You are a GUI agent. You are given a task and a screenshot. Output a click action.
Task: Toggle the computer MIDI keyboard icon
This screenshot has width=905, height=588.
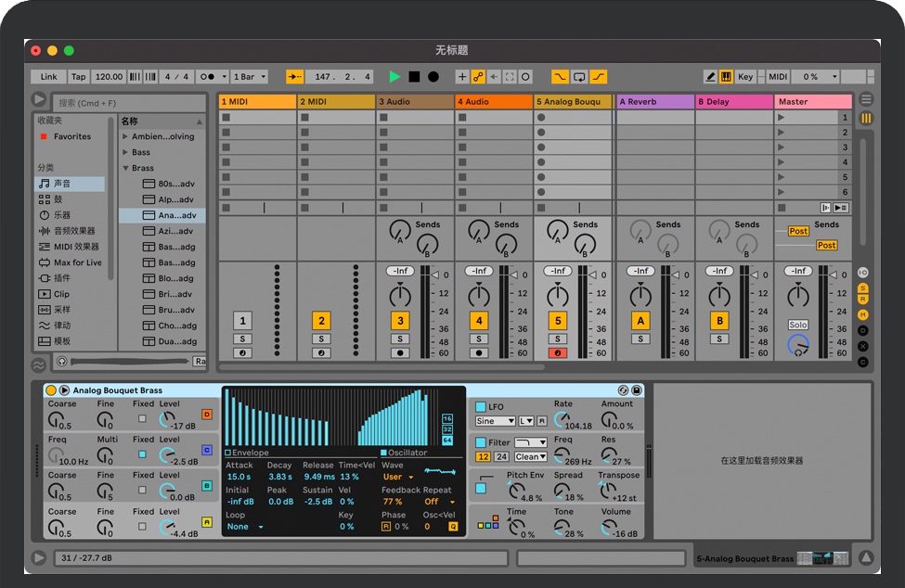[x=726, y=77]
